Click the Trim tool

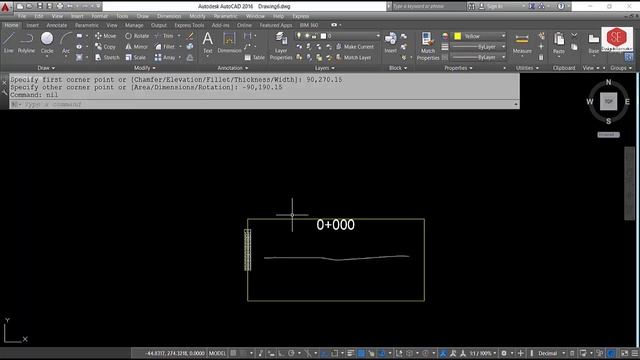[164, 36]
